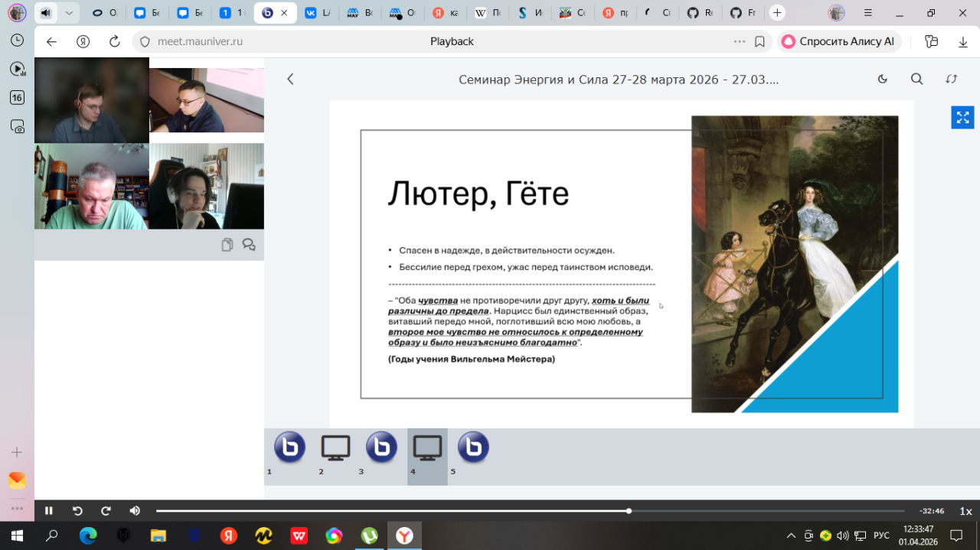Viewport: 980px width, 550px height.
Task: Toggle dark theme moon icon
Action: pyautogui.click(x=882, y=79)
